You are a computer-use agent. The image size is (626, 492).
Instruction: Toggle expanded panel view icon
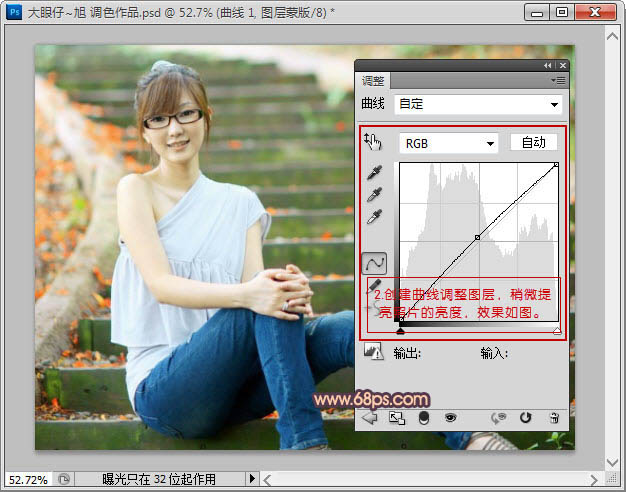pyautogui.click(x=396, y=418)
